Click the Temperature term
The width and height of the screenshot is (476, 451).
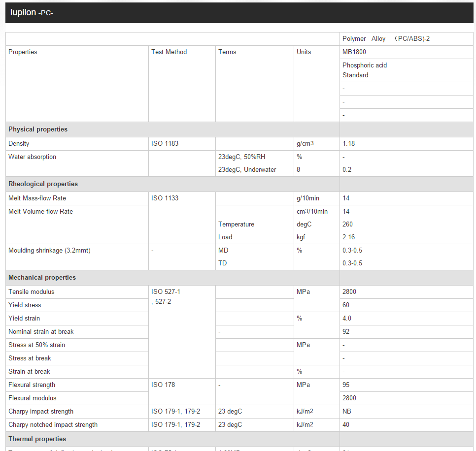click(x=236, y=224)
